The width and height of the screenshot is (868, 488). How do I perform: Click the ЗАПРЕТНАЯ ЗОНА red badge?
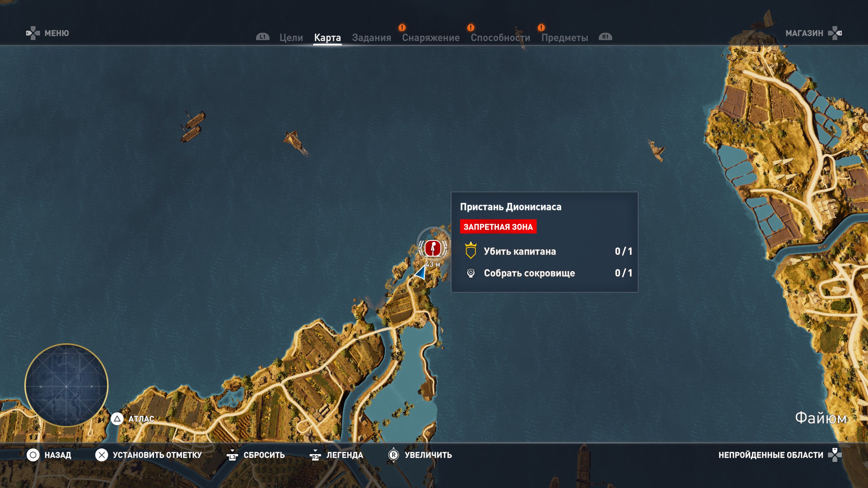pos(498,227)
